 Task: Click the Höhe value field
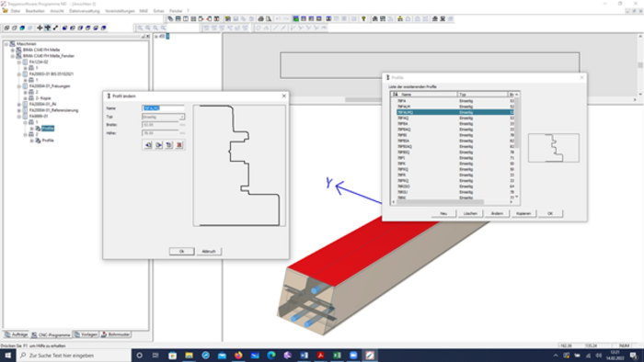(x=160, y=133)
